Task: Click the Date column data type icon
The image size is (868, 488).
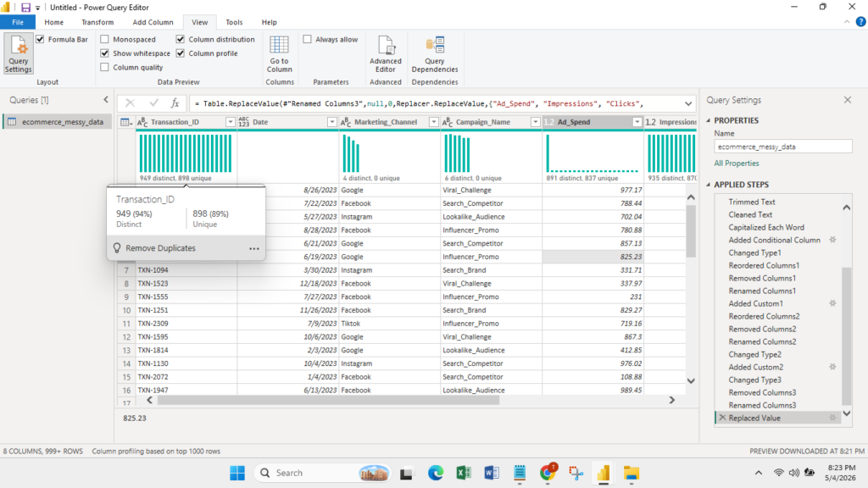Action: 243,122
